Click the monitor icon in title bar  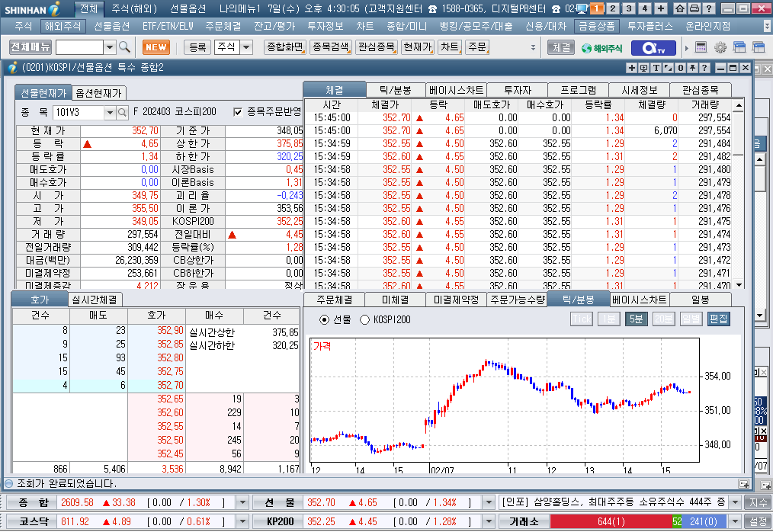(582, 8)
